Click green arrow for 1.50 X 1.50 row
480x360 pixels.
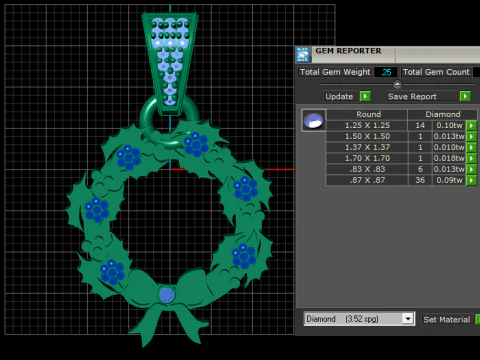pos(471,137)
